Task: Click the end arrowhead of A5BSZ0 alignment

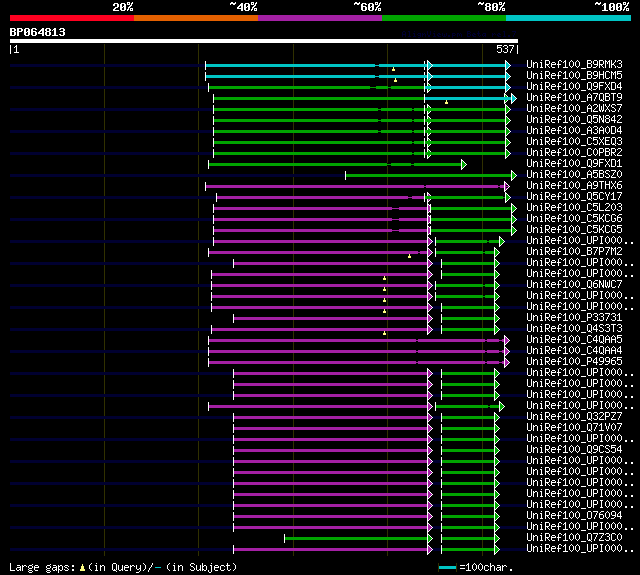Action: tap(514, 175)
